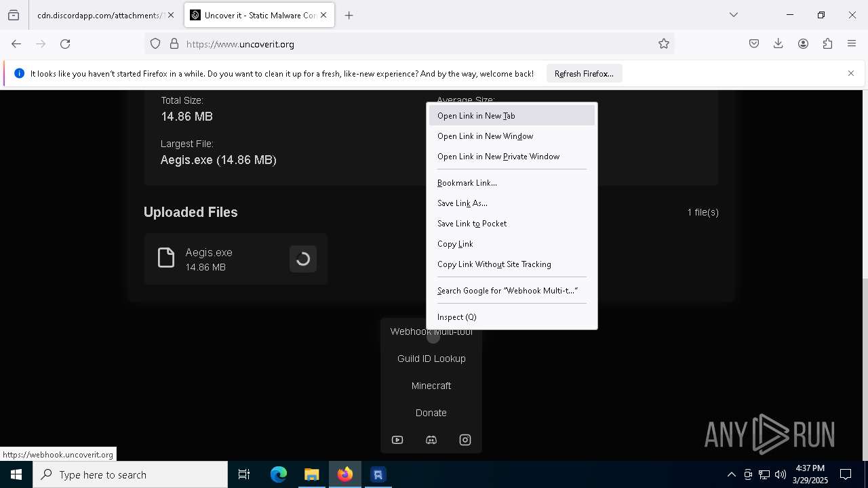Select Inspect (Q) from context menu

(x=512, y=317)
